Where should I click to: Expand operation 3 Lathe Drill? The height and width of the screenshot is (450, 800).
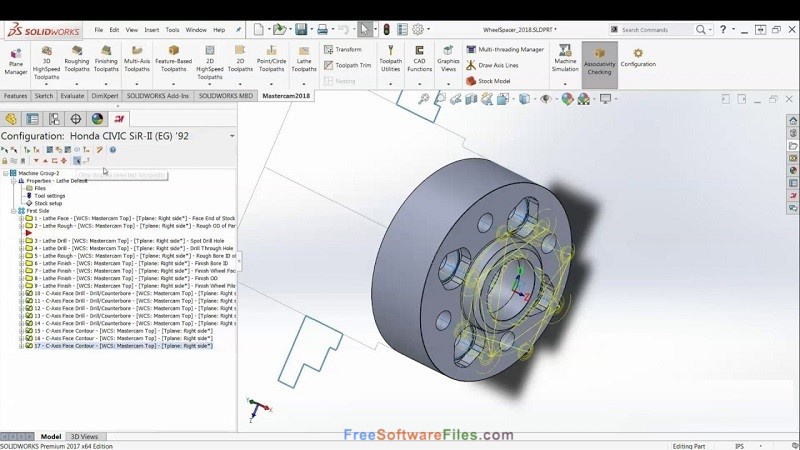tap(21, 241)
